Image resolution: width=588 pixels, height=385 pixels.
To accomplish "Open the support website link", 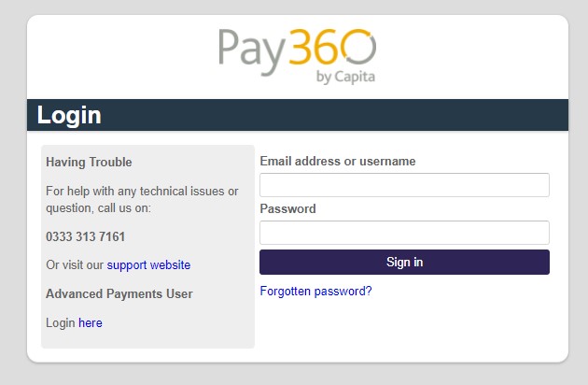I will tap(148, 265).
